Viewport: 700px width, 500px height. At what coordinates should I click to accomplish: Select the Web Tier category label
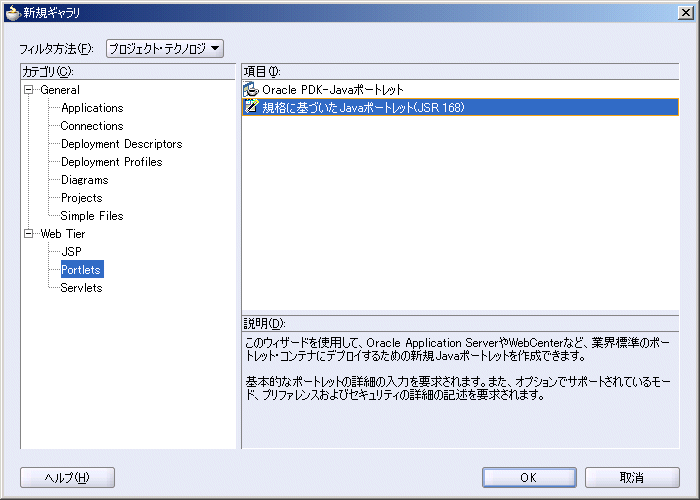[62, 233]
